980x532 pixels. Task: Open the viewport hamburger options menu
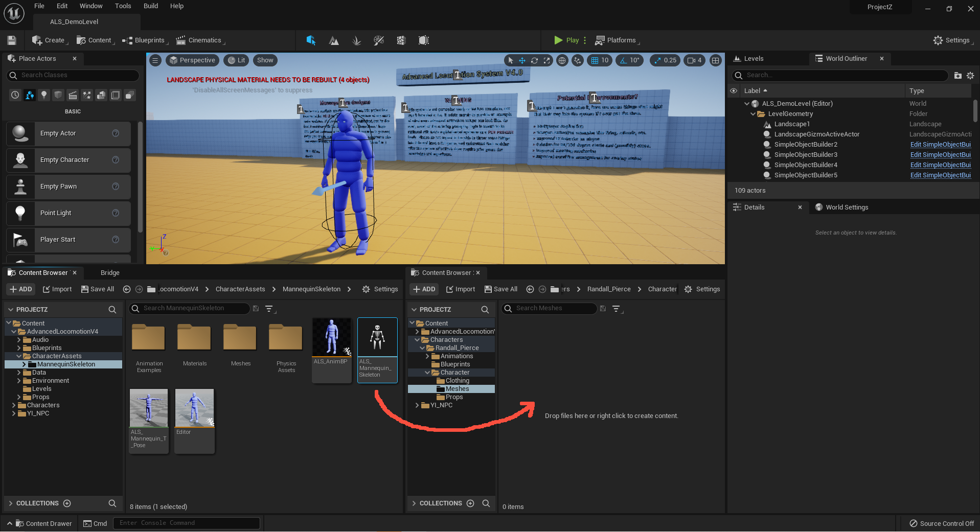[x=155, y=60]
